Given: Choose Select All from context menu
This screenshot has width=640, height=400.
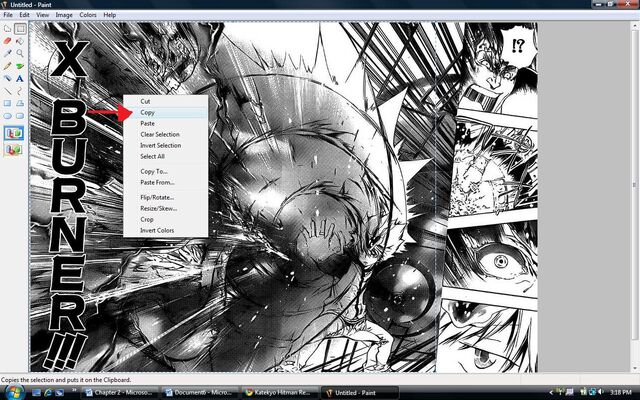Looking at the screenshot, I should click(x=166, y=156).
